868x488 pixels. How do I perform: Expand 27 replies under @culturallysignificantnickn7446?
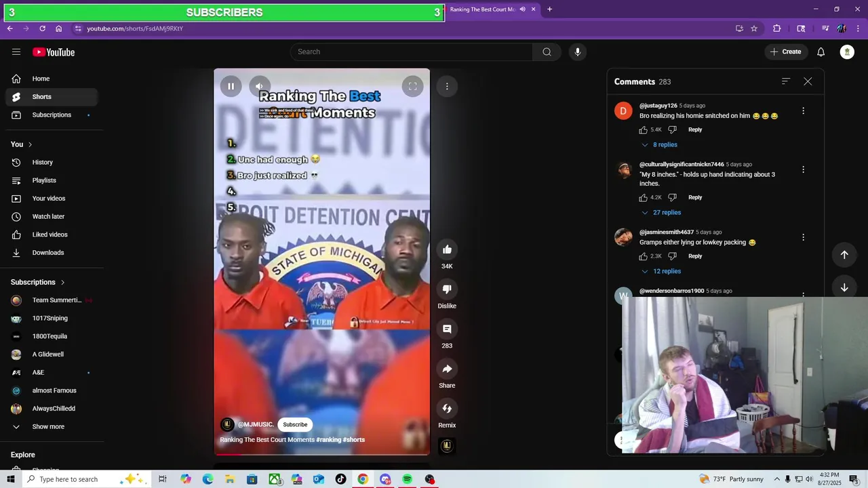tap(661, 213)
